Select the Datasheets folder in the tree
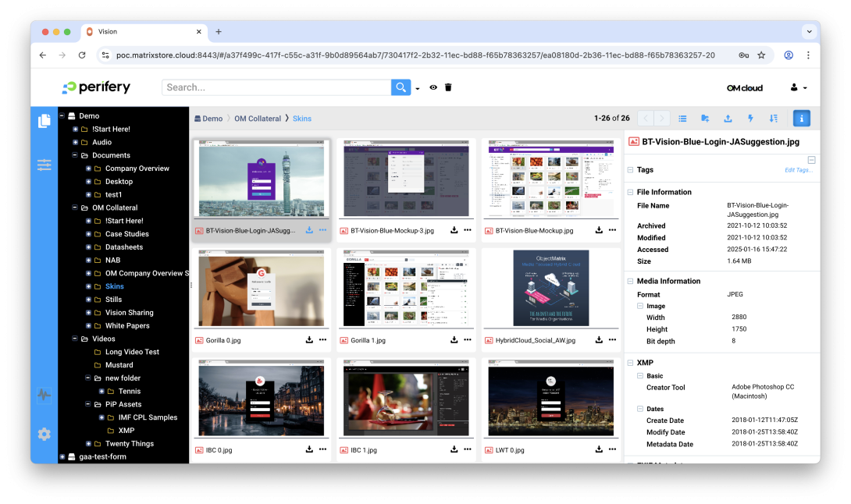This screenshot has width=851, height=504. (123, 247)
